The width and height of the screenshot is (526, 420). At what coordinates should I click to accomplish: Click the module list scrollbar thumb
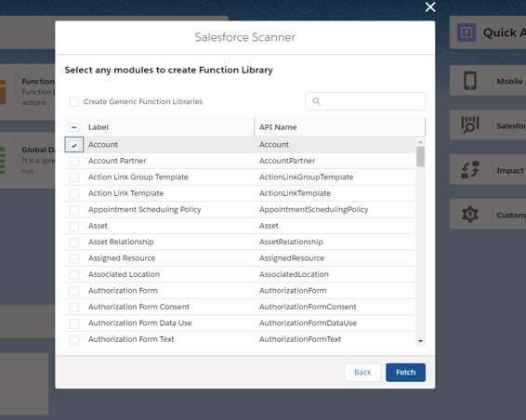pos(420,157)
